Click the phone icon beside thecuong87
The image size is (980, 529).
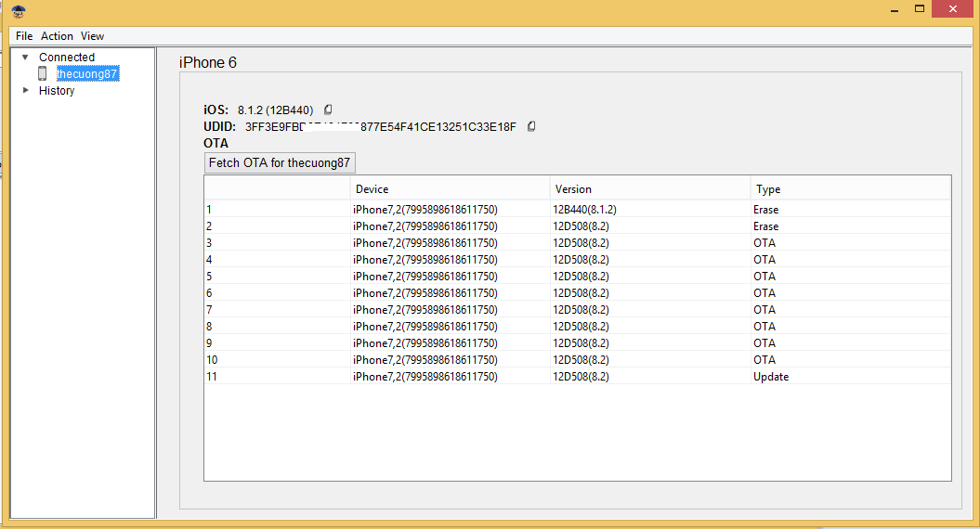tap(43, 73)
